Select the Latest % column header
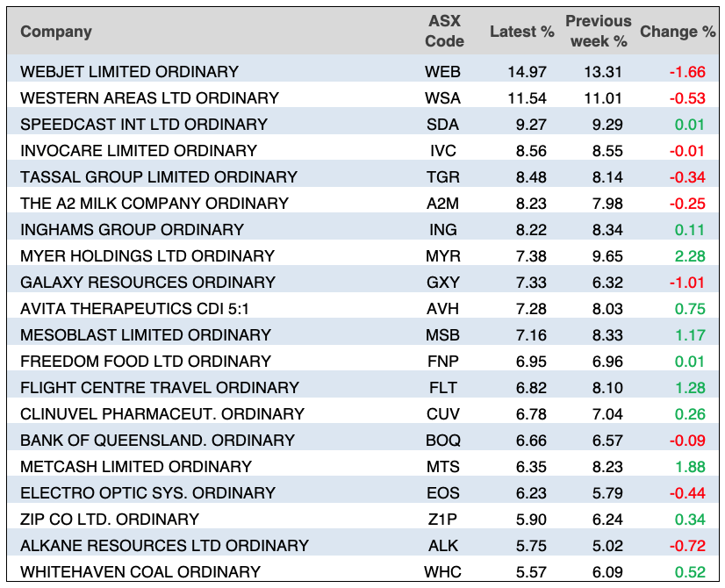The image size is (725, 588). (521, 32)
